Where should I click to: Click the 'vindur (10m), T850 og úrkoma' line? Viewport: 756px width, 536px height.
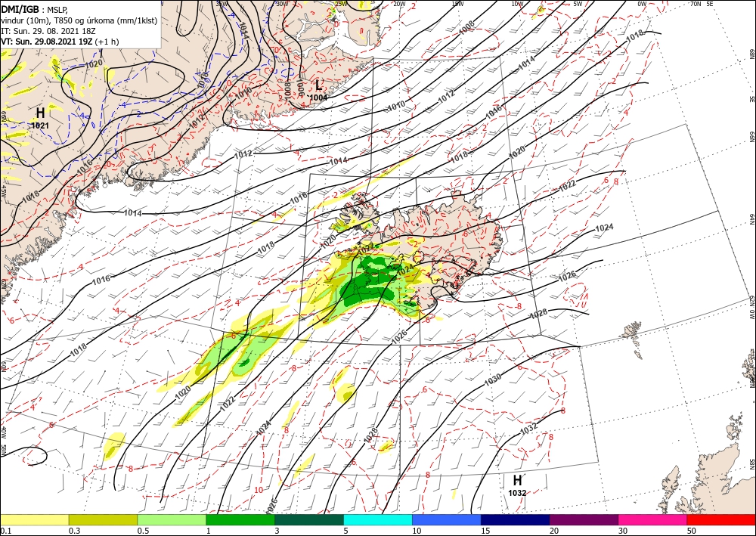[79, 20]
